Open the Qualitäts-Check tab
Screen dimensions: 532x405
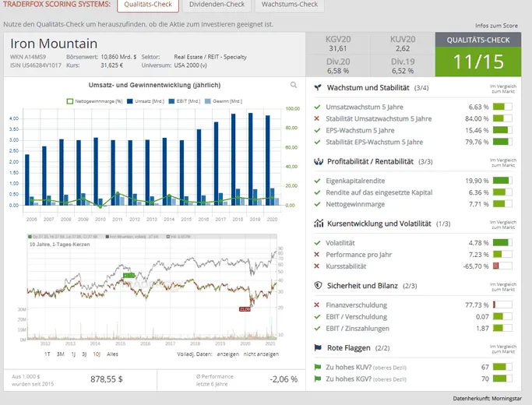point(148,5)
